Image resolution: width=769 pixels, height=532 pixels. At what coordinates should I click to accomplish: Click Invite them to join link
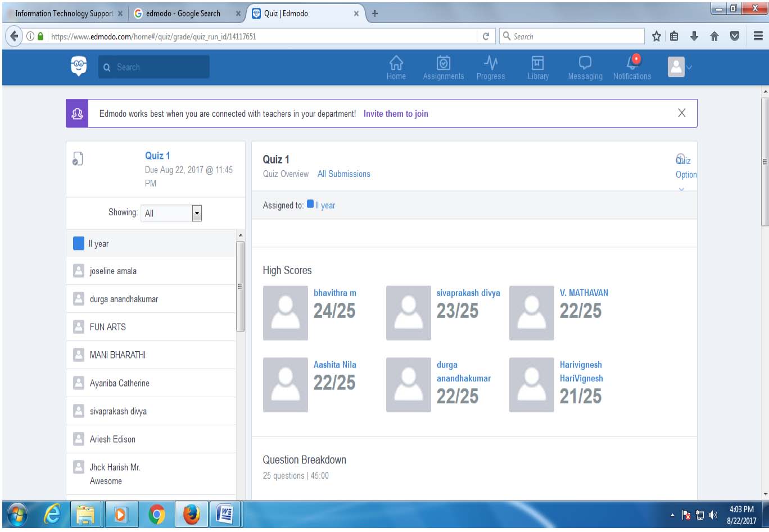pos(396,113)
